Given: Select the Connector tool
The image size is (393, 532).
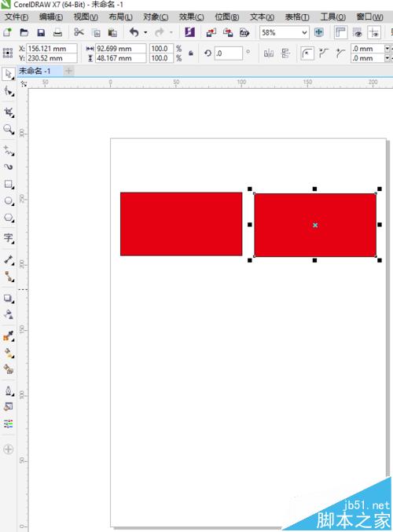Looking at the screenshot, I should click(x=9, y=277).
